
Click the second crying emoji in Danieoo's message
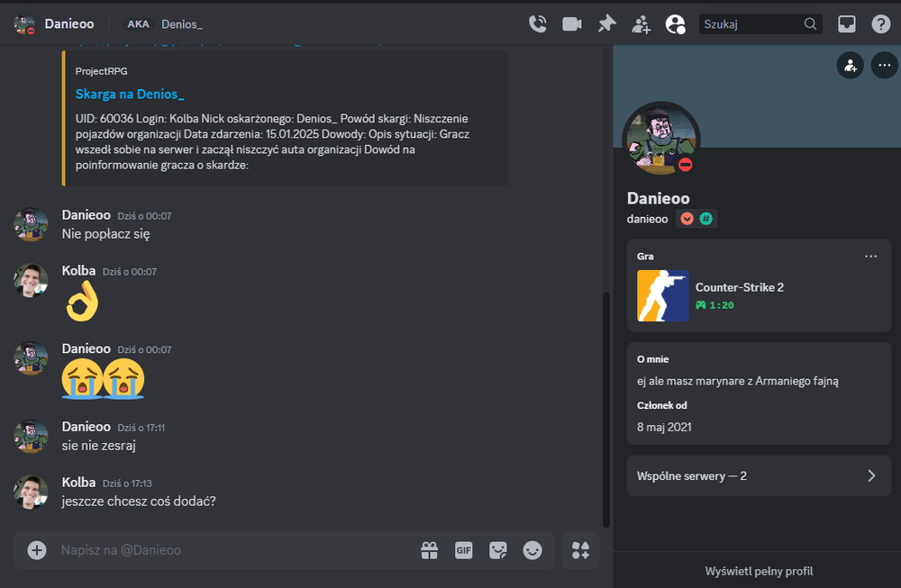pyautogui.click(x=123, y=378)
